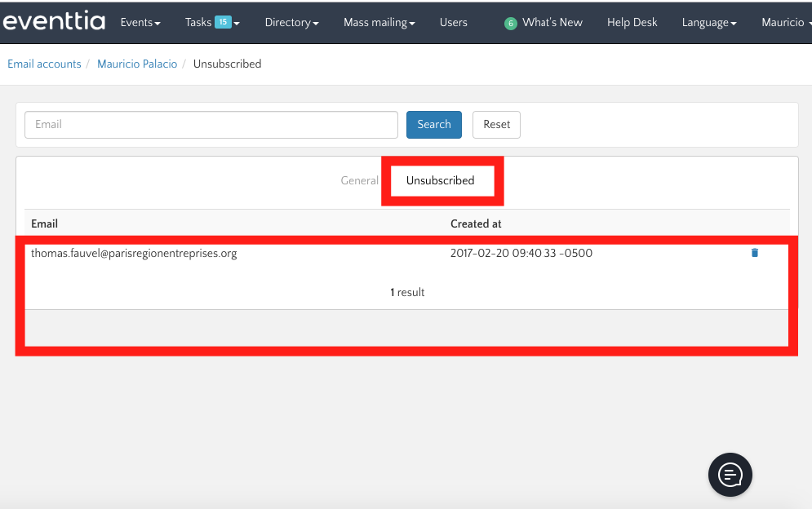This screenshot has width=812, height=509.
Task: Select the Unsubscribed tab
Action: click(440, 180)
